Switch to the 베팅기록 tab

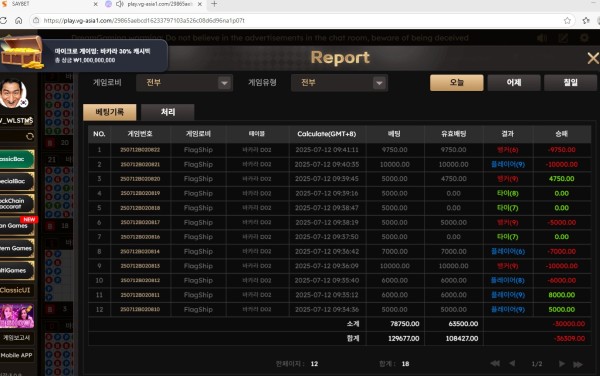[x=109, y=112]
